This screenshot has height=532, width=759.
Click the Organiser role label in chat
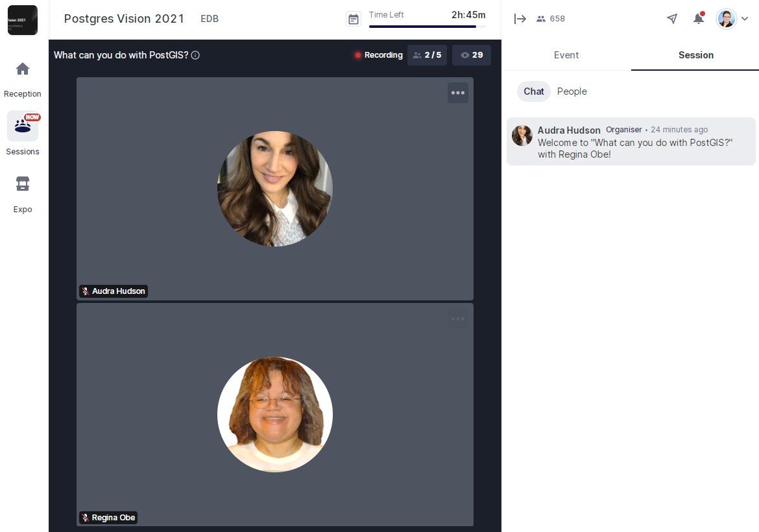624,130
